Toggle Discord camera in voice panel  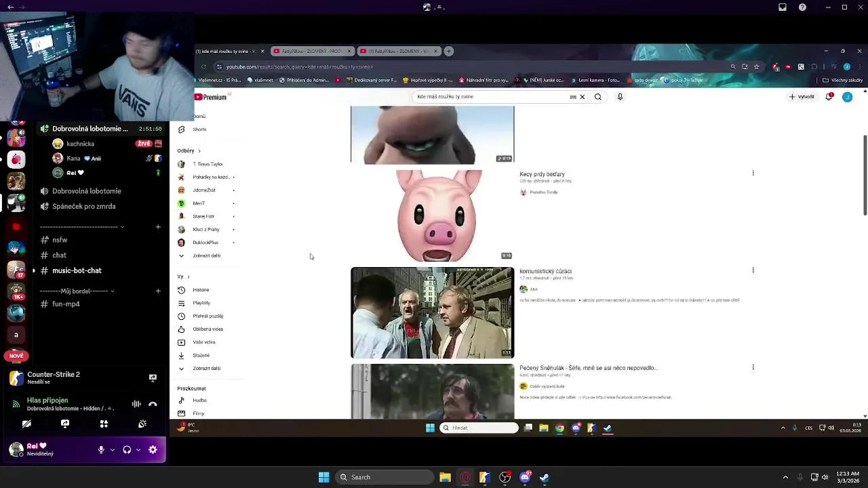coord(26,424)
